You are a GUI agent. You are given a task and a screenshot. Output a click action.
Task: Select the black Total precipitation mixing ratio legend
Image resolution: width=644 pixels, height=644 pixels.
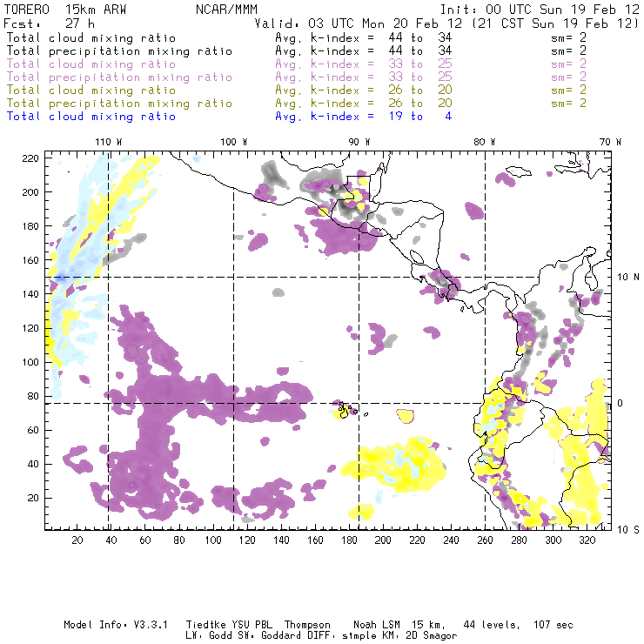click(x=118, y=50)
